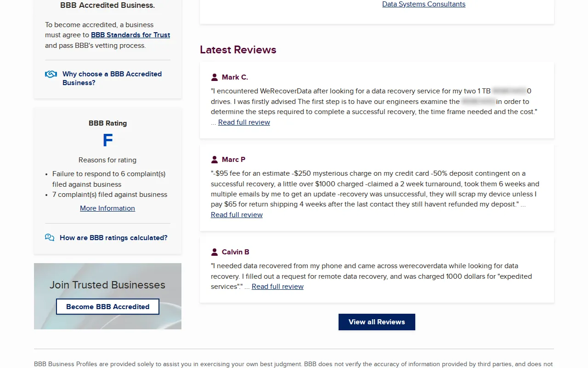Select the reviewer name Mark C.
Screen dimensions: 588x368
235,77
